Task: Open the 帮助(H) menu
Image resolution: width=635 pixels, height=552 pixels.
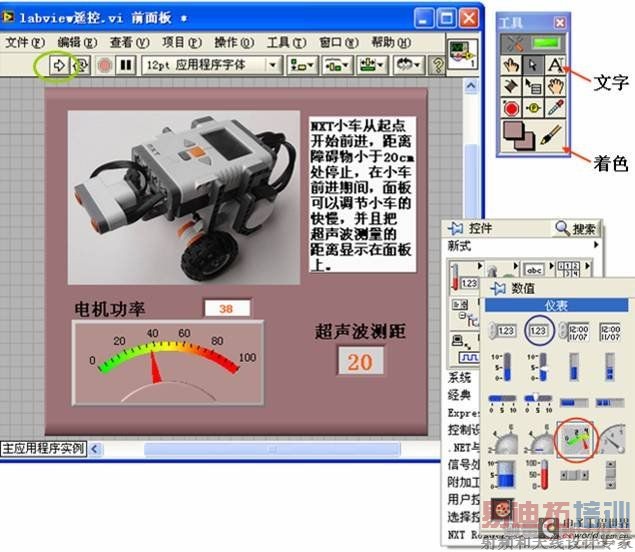Action: (391, 42)
